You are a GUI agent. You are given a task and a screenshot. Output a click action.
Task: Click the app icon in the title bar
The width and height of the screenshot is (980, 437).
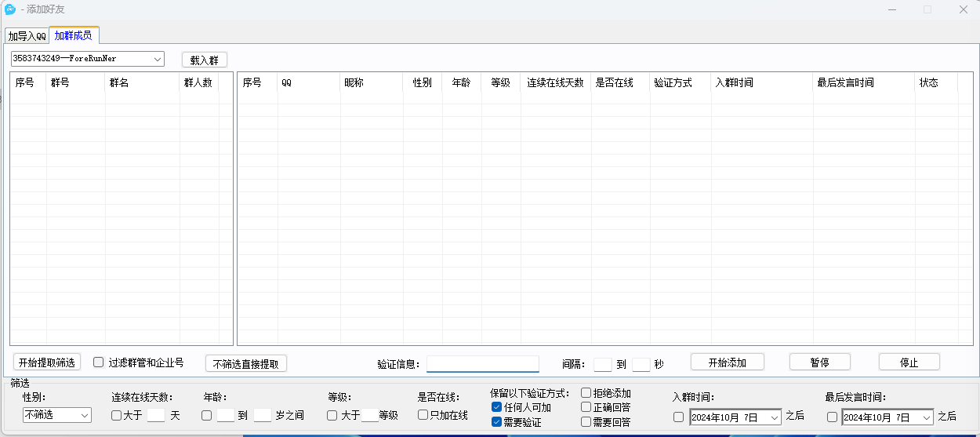(10, 9)
